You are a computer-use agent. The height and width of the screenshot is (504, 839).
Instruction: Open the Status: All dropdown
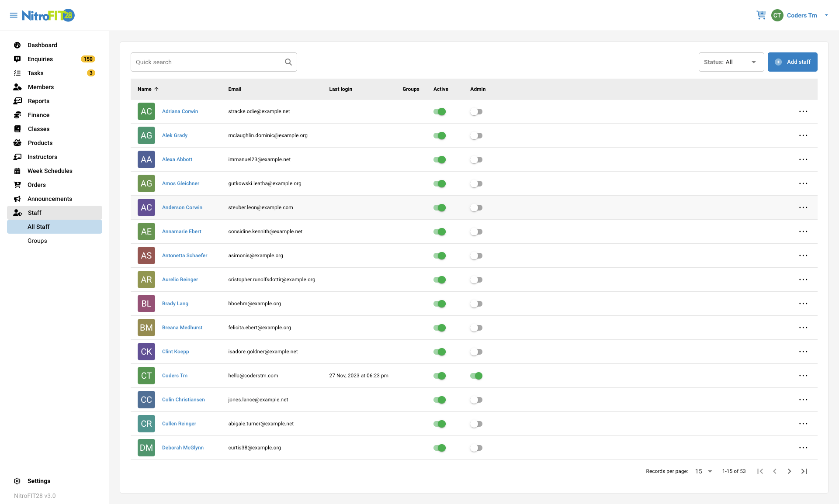tap(731, 62)
